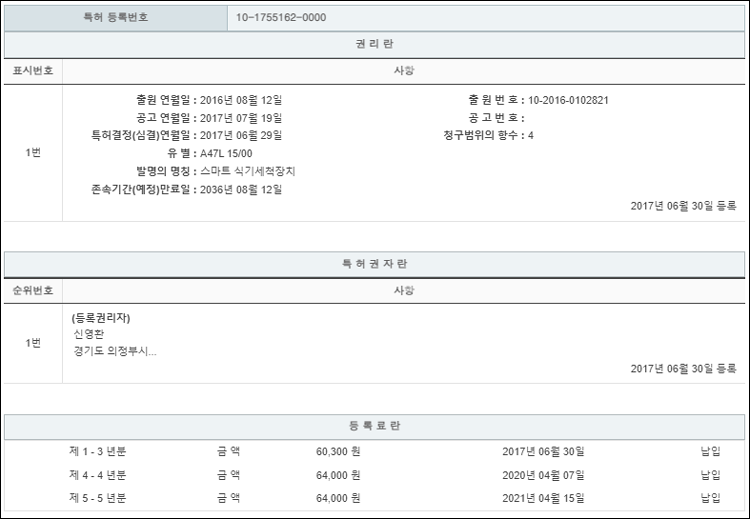Click the 특허권자란 section header

(x=374, y=264)
